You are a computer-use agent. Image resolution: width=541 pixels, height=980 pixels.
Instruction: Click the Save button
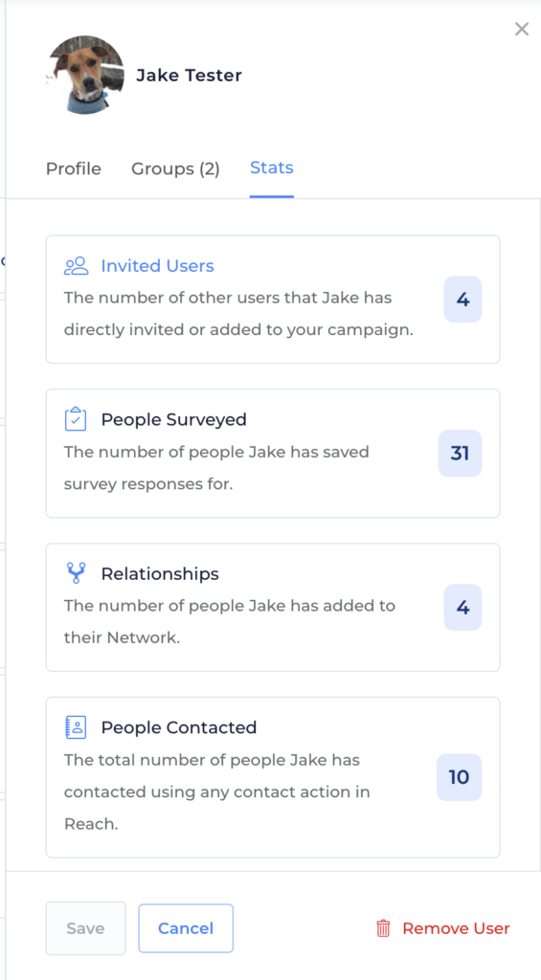[85, 928]
